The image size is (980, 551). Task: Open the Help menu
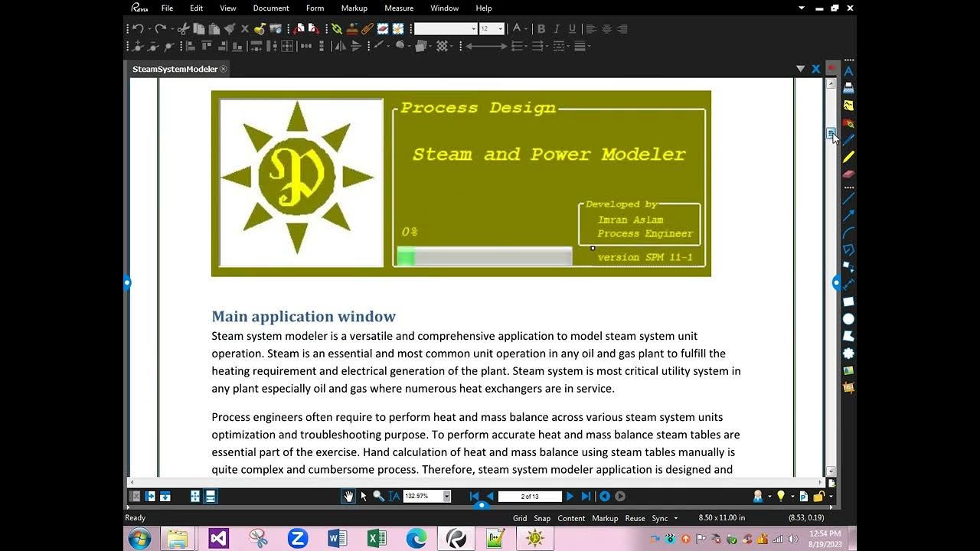pos(484,8)
